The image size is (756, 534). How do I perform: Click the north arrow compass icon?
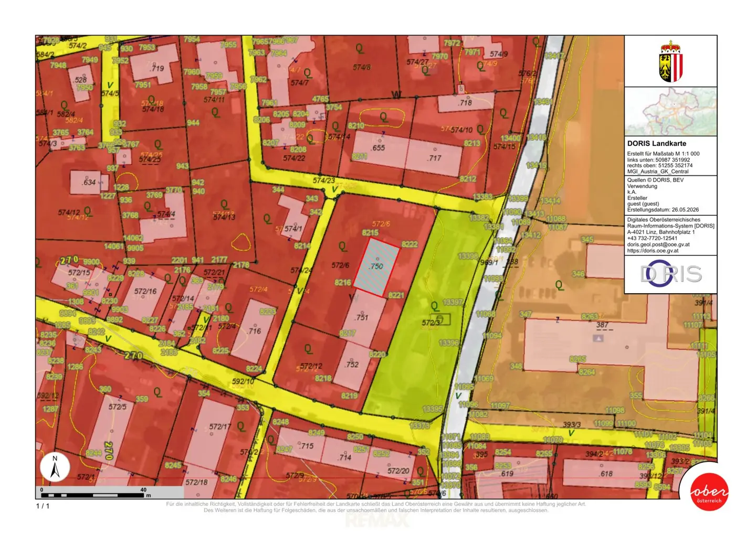pyautogui.click(x=55, y=466)
